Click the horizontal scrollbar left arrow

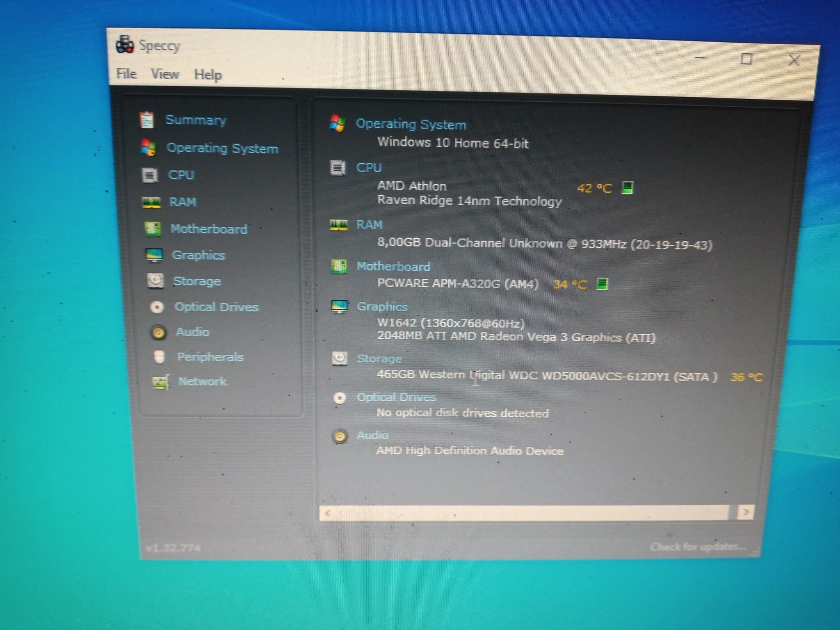click(x=327, y=513)
